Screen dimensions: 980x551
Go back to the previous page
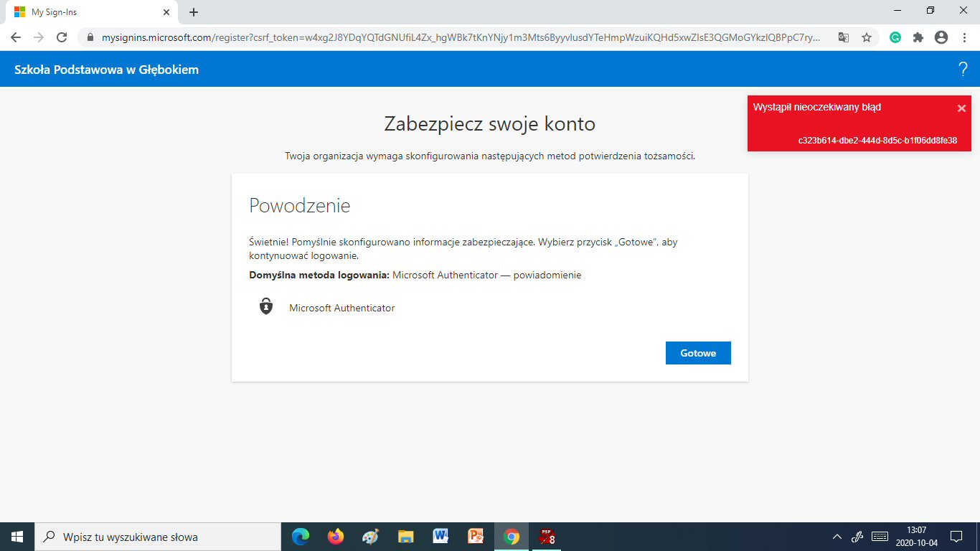[x=16, y=37]
